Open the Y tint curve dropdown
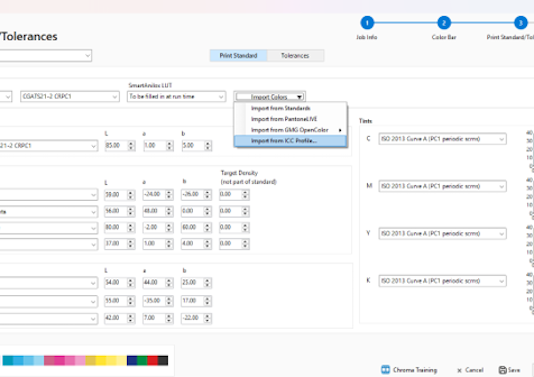This screenshot has width=534, height=377. [x=442, y=234]
